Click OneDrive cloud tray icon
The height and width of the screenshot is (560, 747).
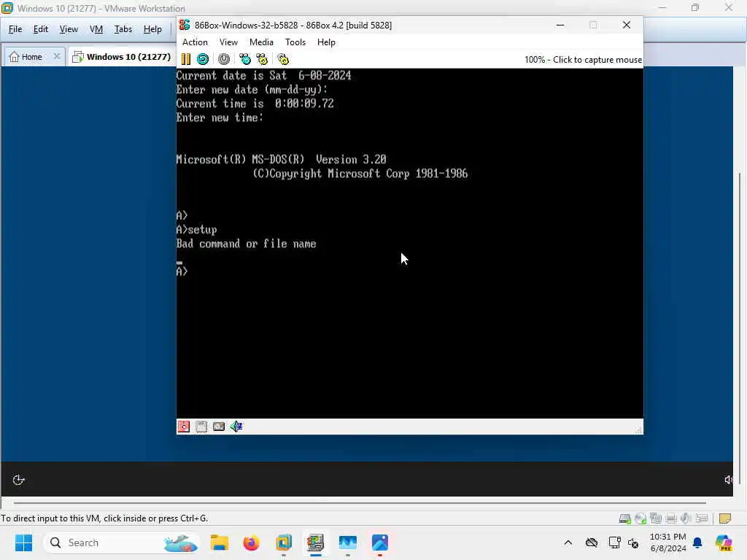[591, 542]
